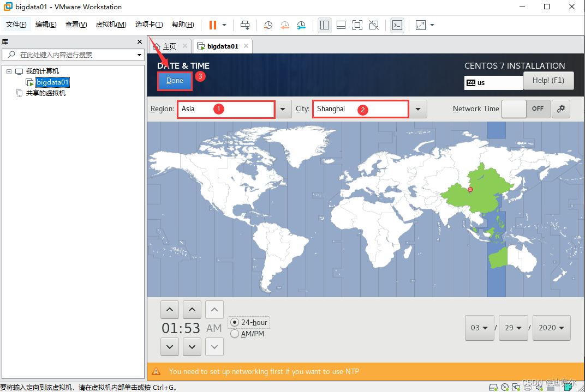The width and height of the screenshot is (585, 392).
Task: Open the power options arrow beside pause
Action: [x=224, y=25]
